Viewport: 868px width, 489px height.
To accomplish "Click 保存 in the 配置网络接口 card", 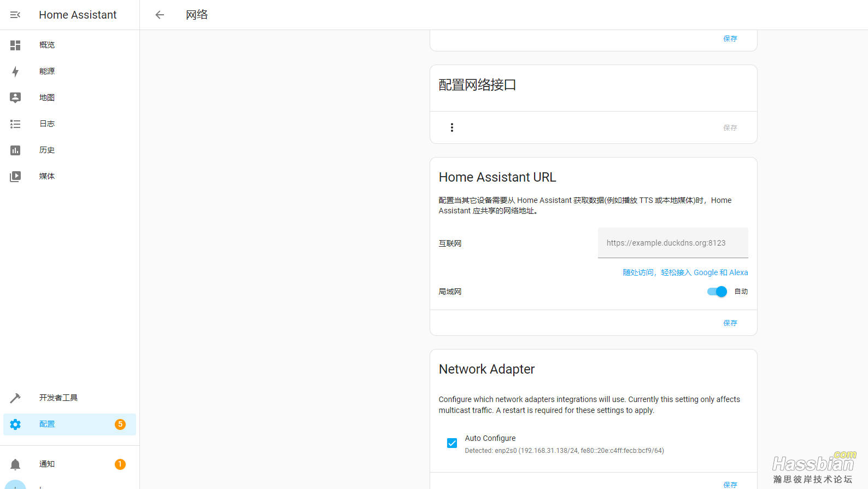I will pos(730,127).
